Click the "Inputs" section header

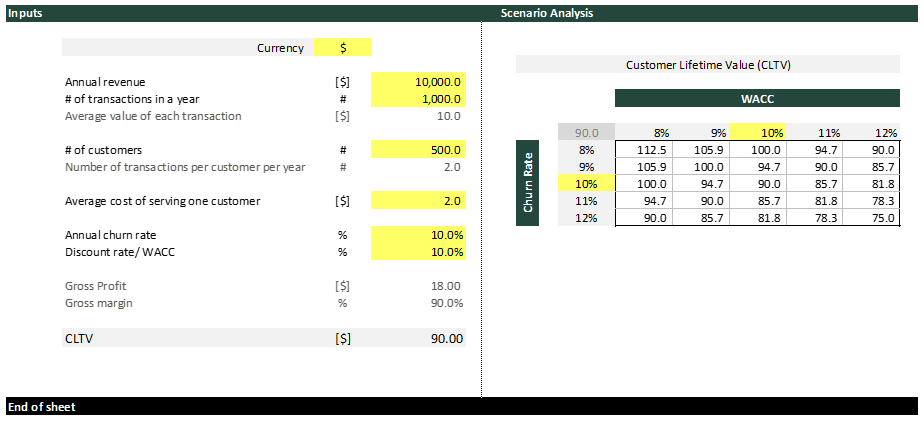(25, 13)
